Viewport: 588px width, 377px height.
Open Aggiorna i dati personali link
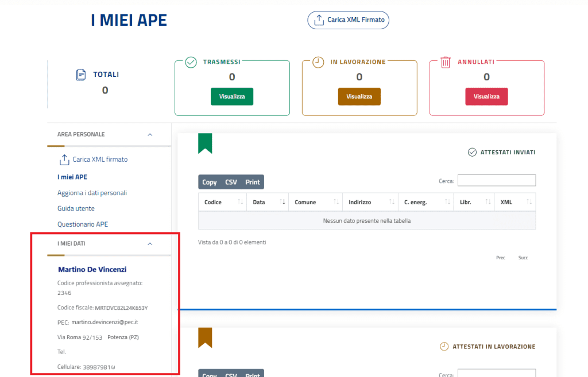click(x=92, y=193)
